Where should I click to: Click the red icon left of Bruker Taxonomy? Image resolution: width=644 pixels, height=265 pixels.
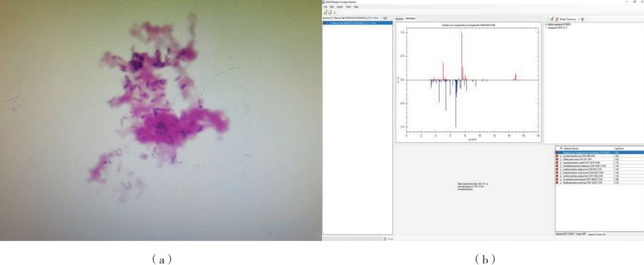[557, 19]
